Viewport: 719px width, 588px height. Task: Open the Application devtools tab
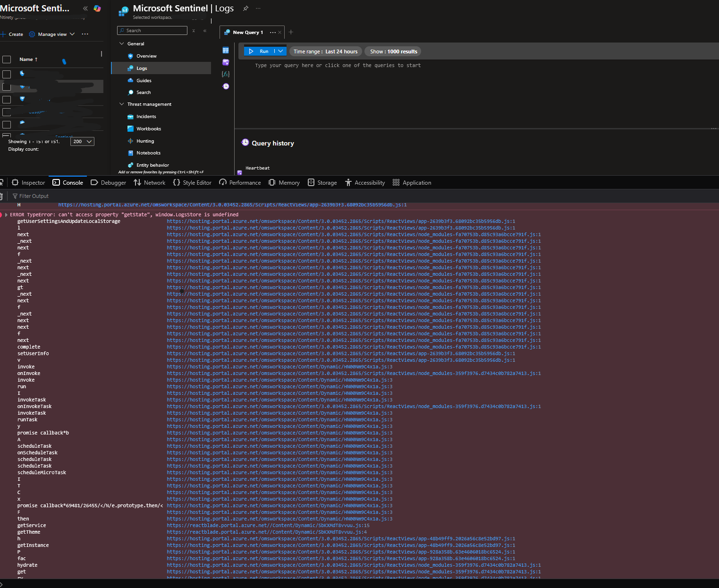pyautogui.click(x=412, y=183)
